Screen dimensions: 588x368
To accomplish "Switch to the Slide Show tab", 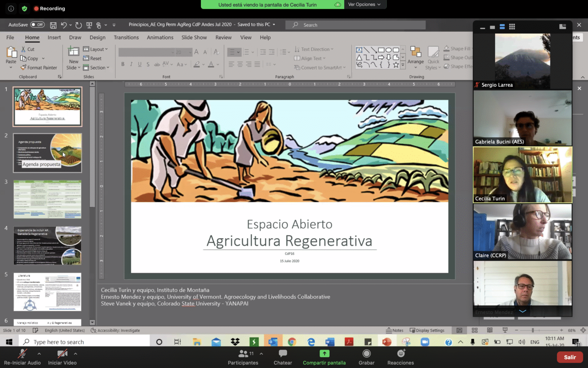I will pos(194,38).
